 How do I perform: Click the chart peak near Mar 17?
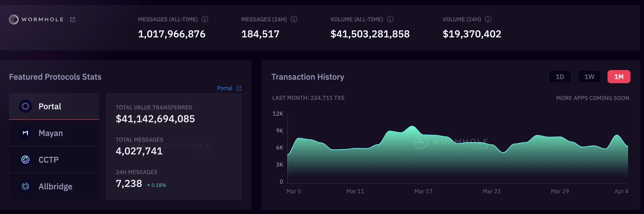pyautogui.click(x=412, y=126)
